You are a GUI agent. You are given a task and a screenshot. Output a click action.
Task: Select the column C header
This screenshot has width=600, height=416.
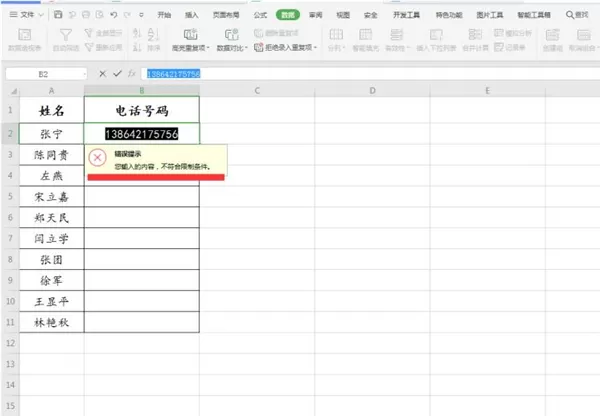[x=257, y=91]
